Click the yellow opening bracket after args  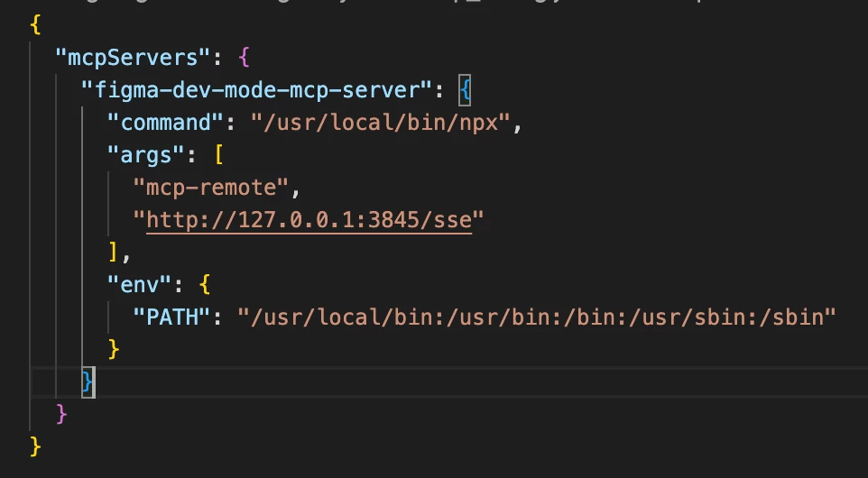tap(218, 155)
